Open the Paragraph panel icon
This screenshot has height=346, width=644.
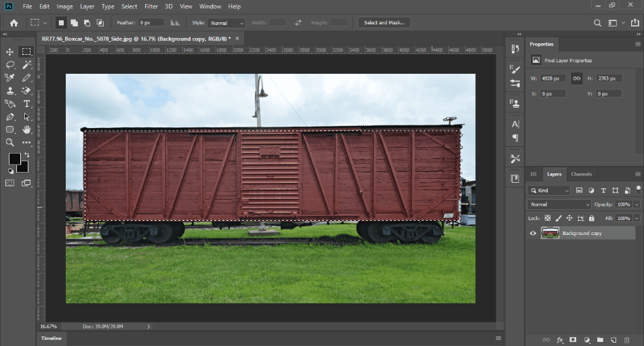tap(515, 138)
